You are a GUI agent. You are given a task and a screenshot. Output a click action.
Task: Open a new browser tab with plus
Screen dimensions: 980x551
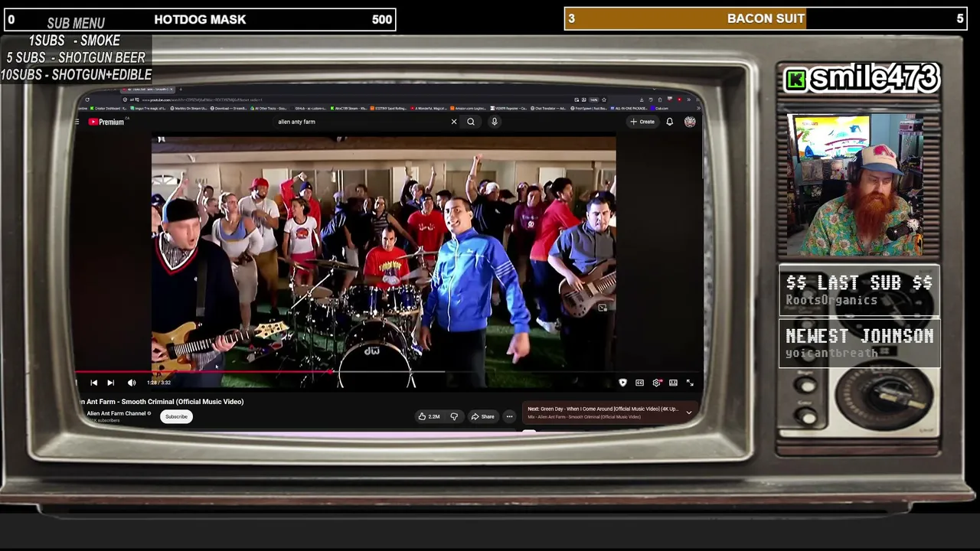[x=181, y=90]
